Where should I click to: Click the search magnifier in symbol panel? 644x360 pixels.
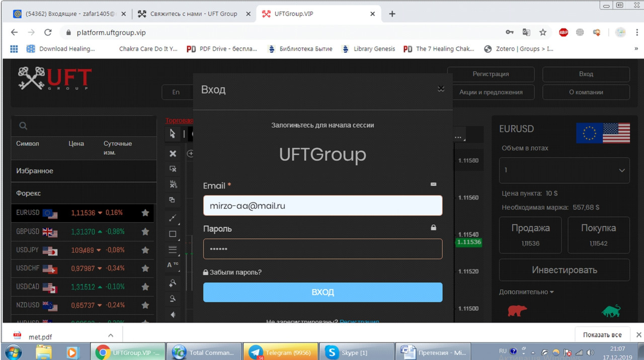(x=23, y=126)
